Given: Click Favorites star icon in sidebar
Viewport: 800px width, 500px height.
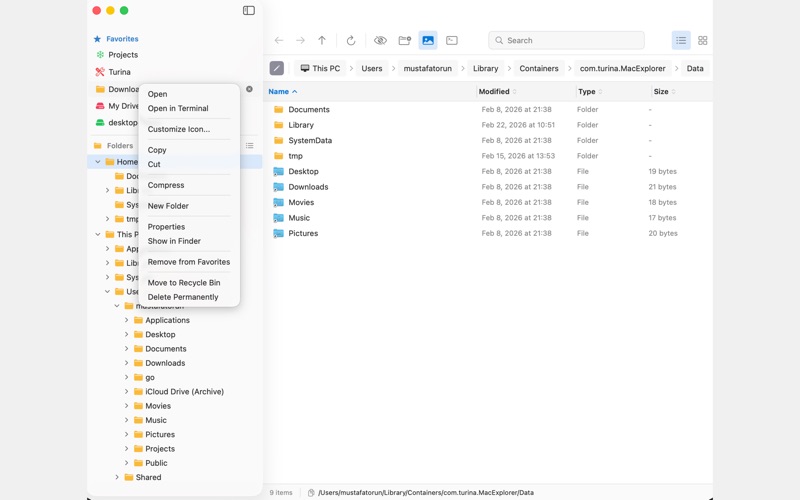Looking at the screenshot, I should 97,39.
